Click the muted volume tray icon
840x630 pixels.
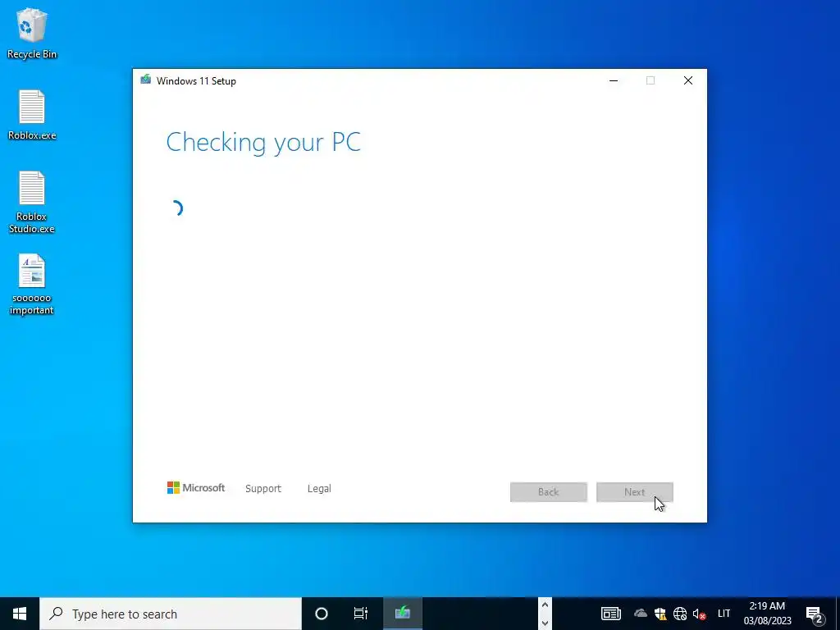coord(699,614)
